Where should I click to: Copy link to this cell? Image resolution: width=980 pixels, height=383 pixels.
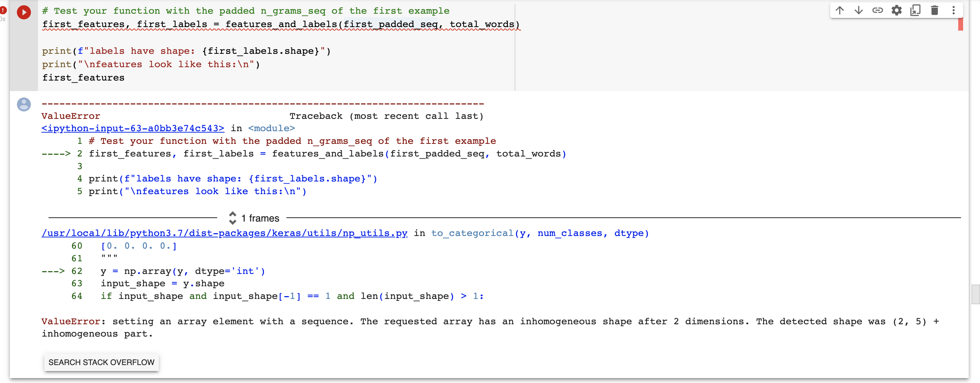878,10
